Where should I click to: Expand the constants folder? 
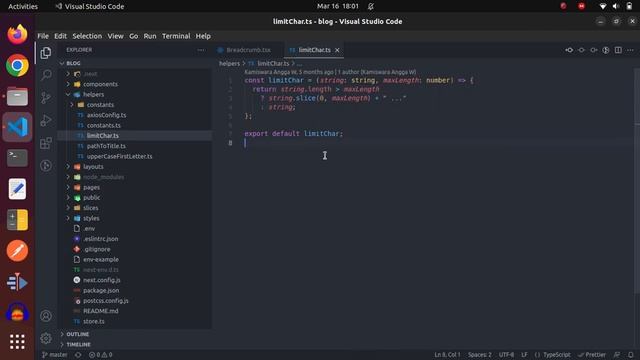[100, 104]
